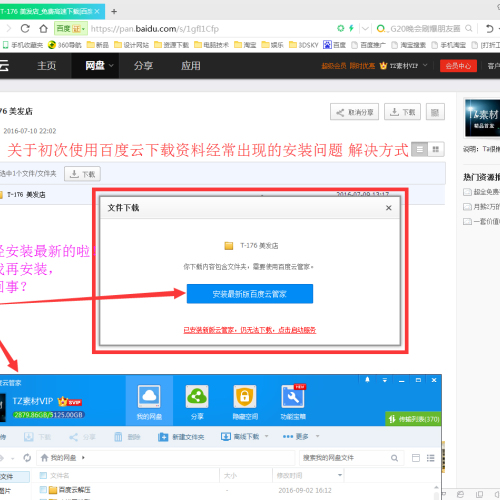Switch 云管家 to thumbnail view icon
The width and height of the screenshot is (500, 500).
coord(416,458)
